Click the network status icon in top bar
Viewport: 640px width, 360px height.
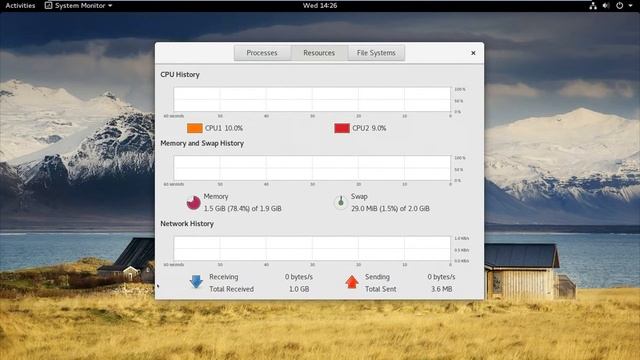pos(593,6)
